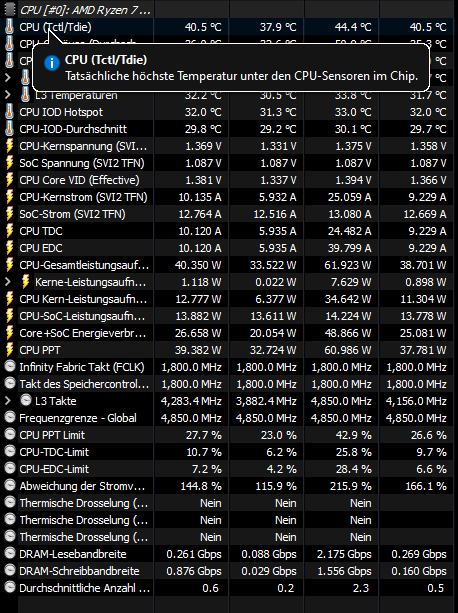Click the clock icon for DRAM-Lesebandbreite
Image resolution: width=458 pixels, height=613 pixels.
pyautogui.click(x=10, y=553)
